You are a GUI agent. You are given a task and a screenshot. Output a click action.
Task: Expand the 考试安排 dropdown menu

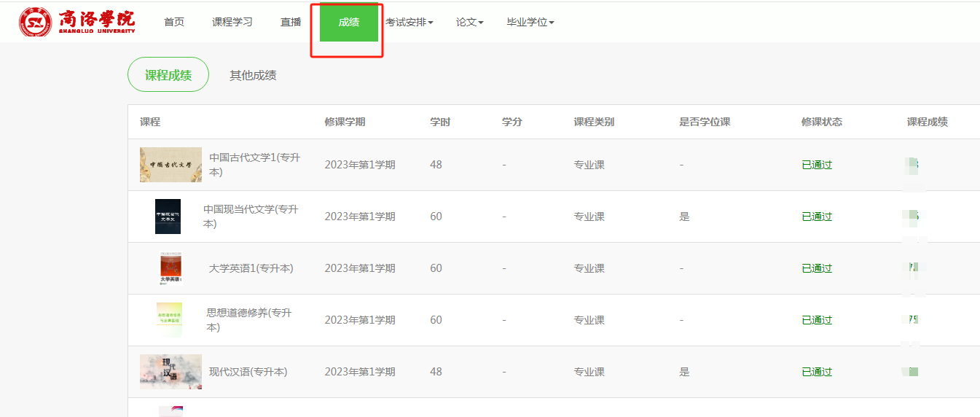coord(409,22)
